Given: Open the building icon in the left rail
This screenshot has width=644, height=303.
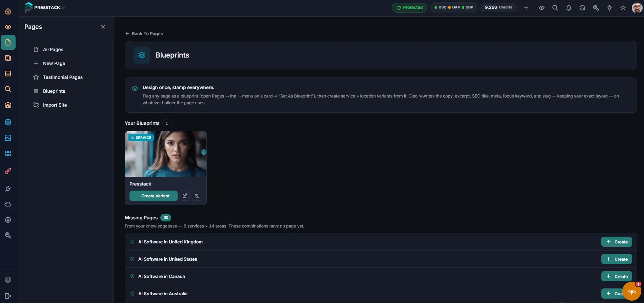Looking at the screenshot, I should click(x=8, y=105).
